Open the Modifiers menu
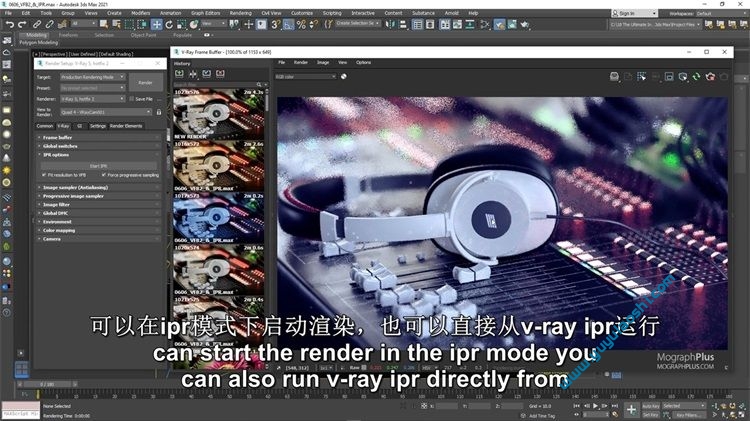Screen dimensions: 750x421 click(141, 13)
